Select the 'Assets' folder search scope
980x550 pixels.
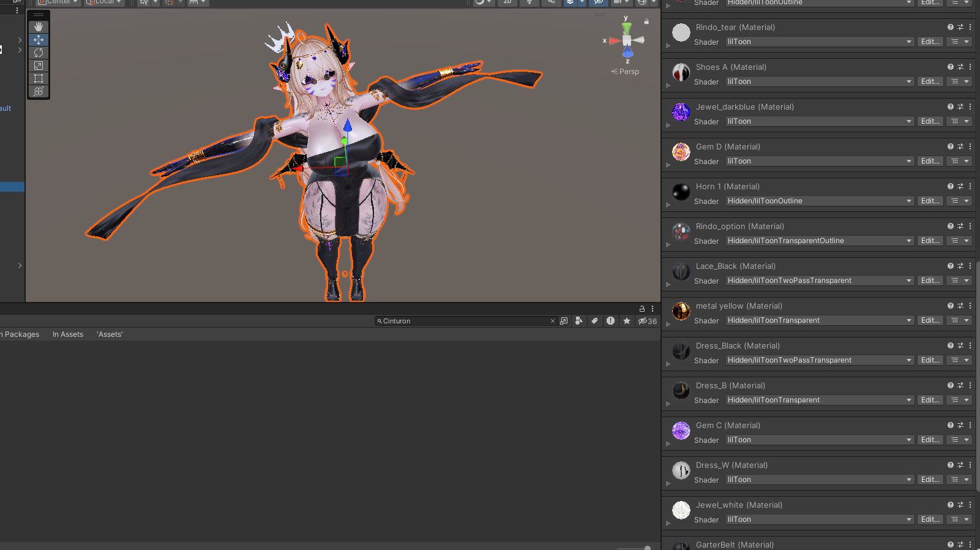[110, 334]
